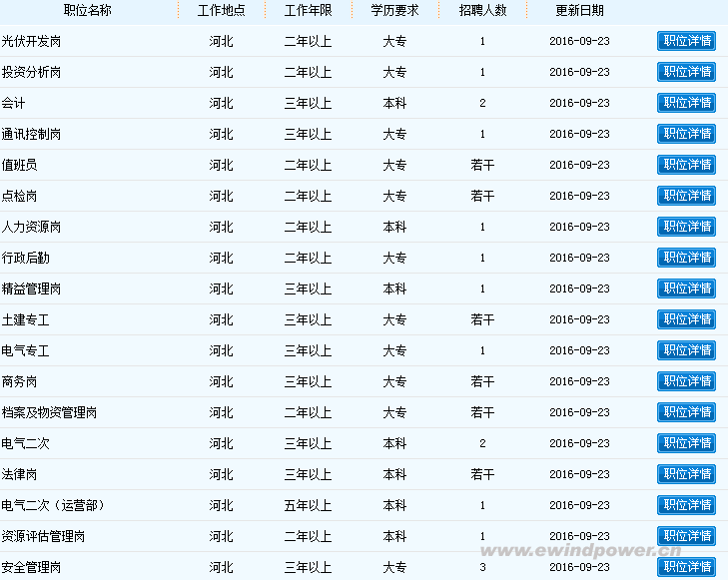This screenshot has width=728, height=580.
Task: Click the 行政后勤 position name
Action: point(26,258)
